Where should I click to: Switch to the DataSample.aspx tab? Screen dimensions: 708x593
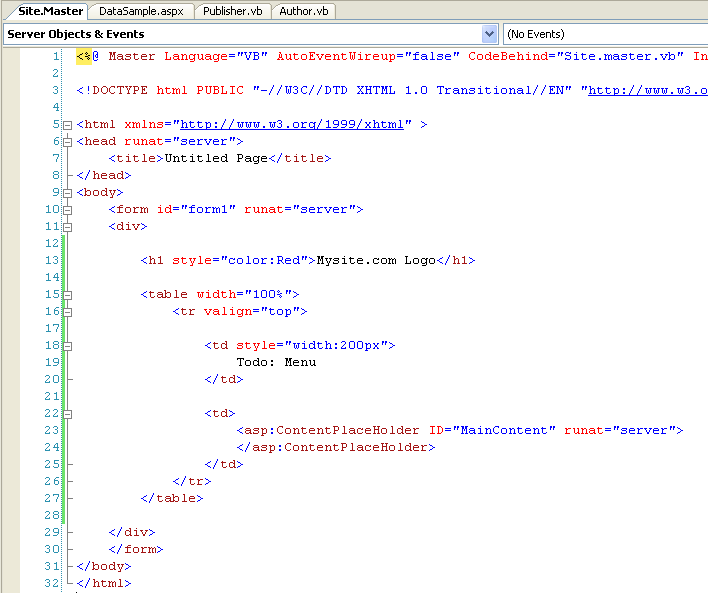click(139, 11)
